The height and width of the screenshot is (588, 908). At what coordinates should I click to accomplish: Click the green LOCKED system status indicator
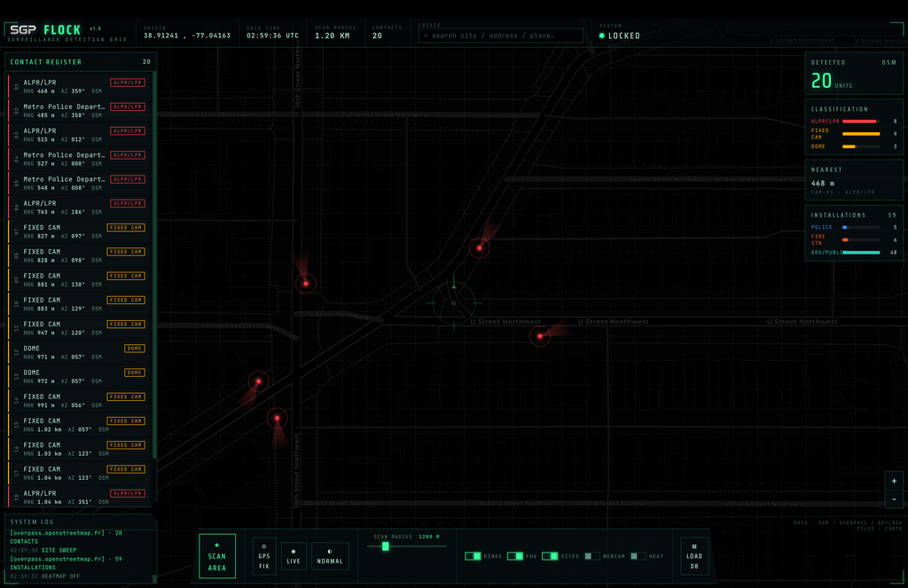pos(620,35)
